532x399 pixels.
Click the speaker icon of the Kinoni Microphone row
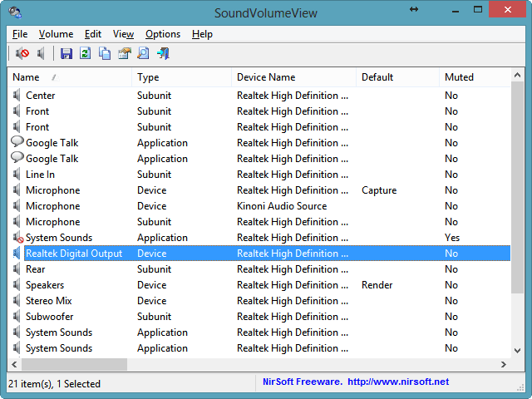17,206
